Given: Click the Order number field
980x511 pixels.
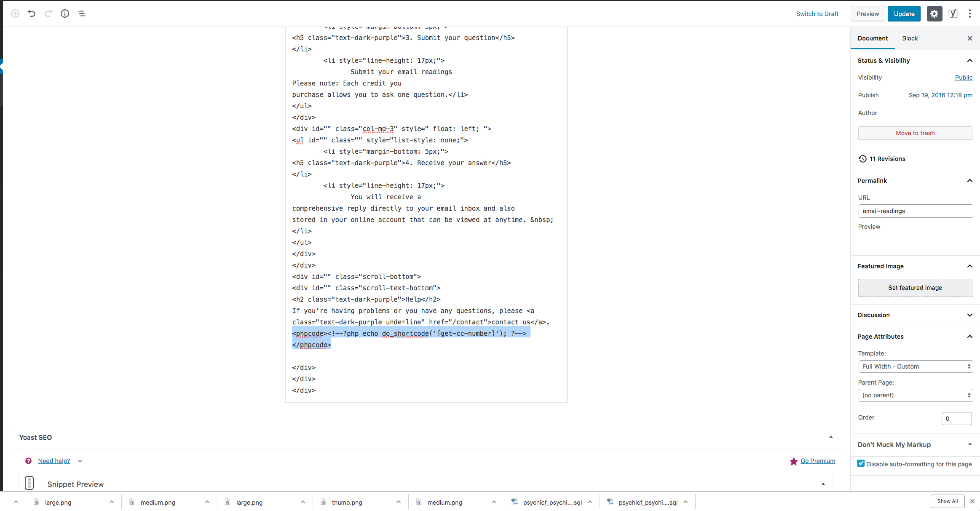Looking at the screenshot, I should tap(956, 418).
